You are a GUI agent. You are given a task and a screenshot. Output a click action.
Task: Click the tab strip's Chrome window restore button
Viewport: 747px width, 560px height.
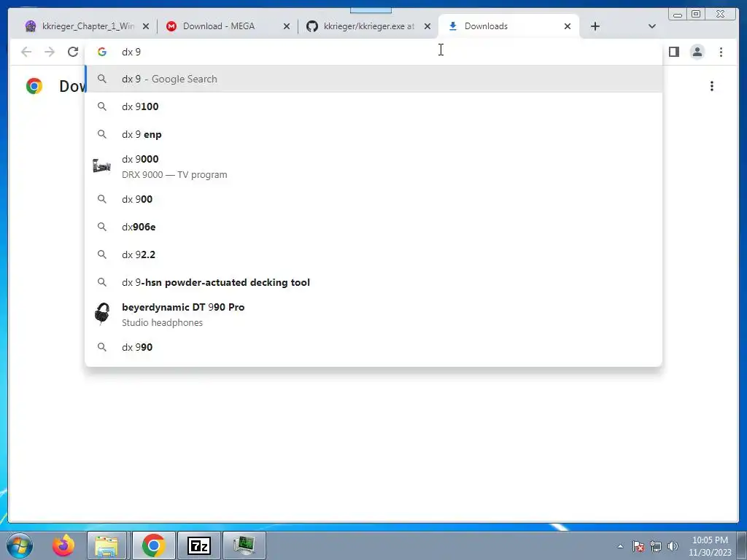696,14
